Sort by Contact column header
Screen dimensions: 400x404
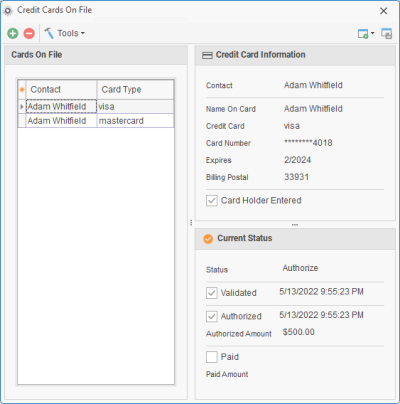[61, 89]
